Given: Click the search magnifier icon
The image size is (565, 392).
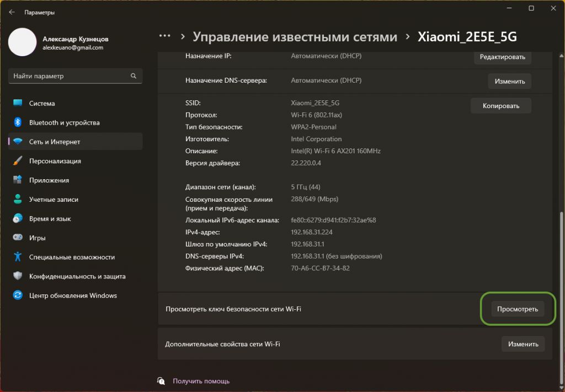Looking at the screenshot, I should click(133, 76).
